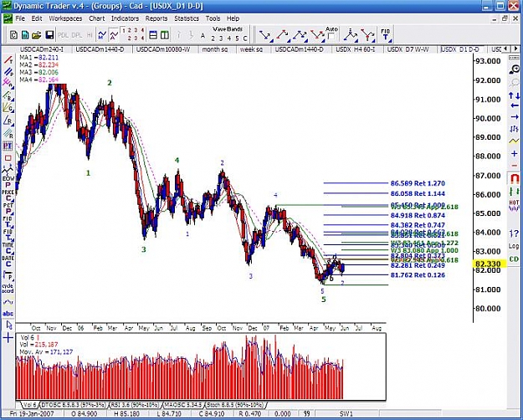Click the HOT waves icon in right sidebar
523x420 pixels.
pyautogui.click(x=514, y=206)
